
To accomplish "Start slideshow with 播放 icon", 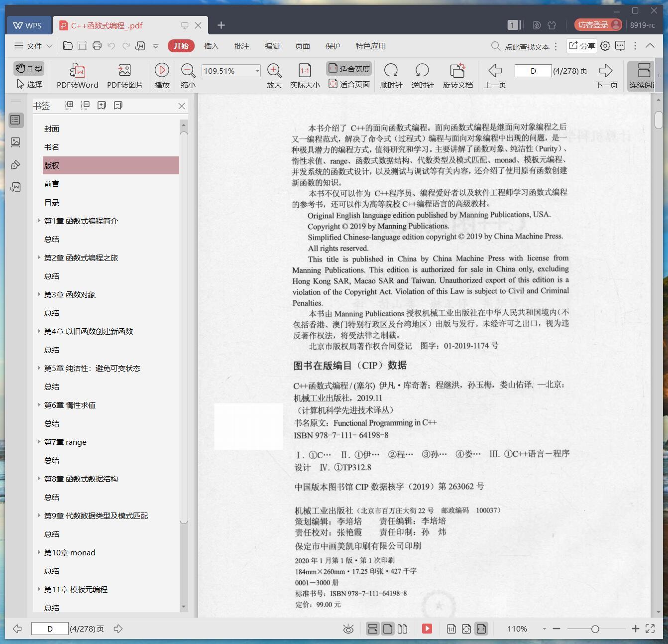I will pos(162,76).
